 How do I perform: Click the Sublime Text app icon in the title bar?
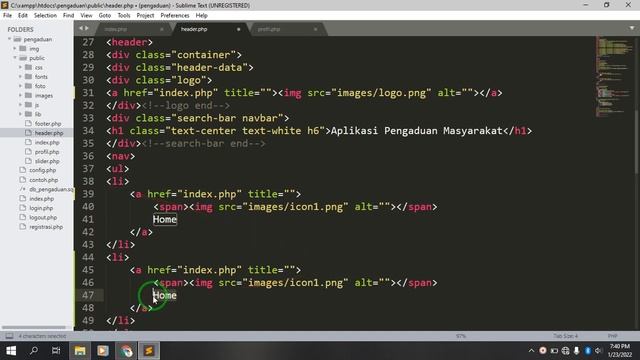tap(4, 5)
